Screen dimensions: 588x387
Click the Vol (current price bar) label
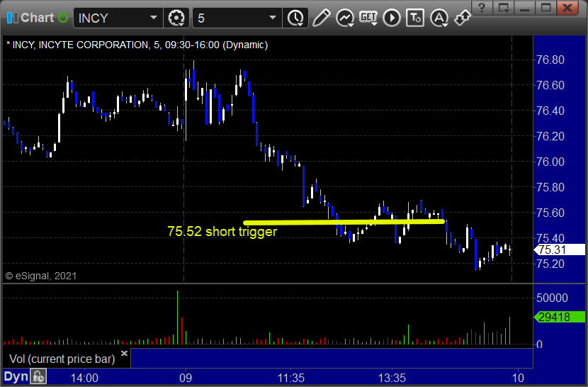62,359
